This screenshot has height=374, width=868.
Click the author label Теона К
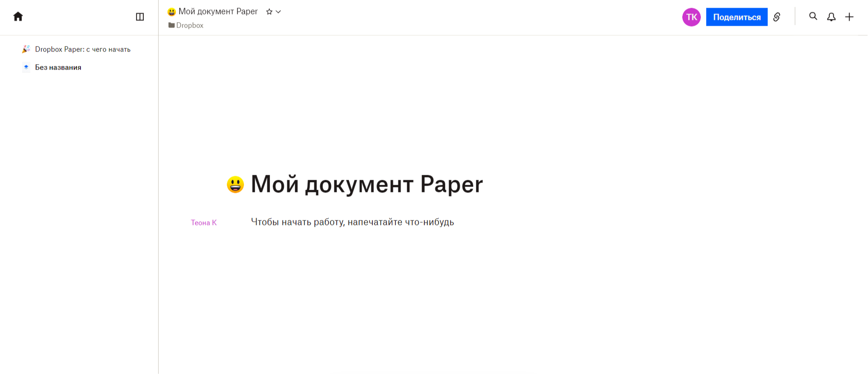[x=204, y=222]
